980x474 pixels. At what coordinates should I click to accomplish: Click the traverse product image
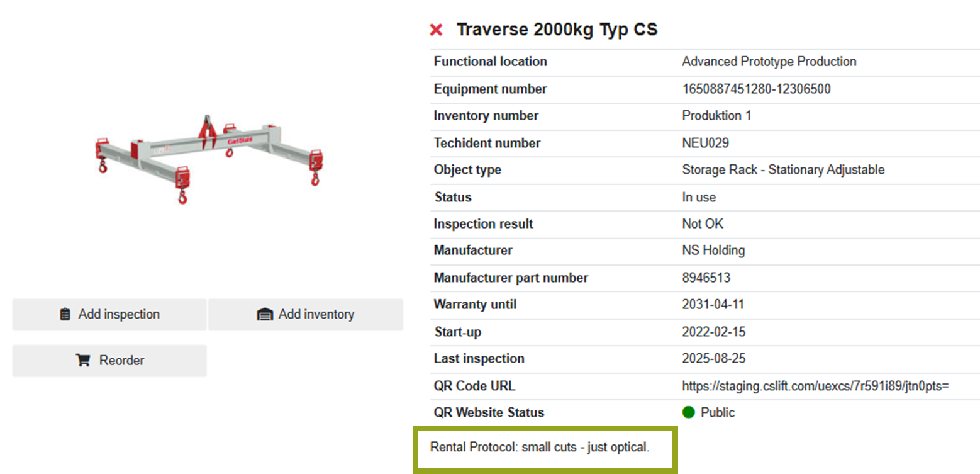click(207, 159)
